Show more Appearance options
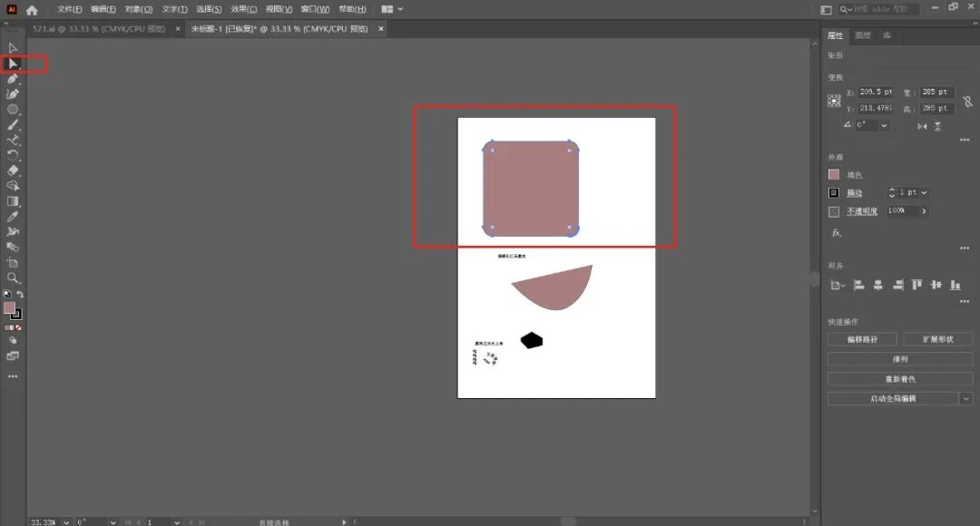The width and height of the screenshot is (980, 526). point(965,248)
